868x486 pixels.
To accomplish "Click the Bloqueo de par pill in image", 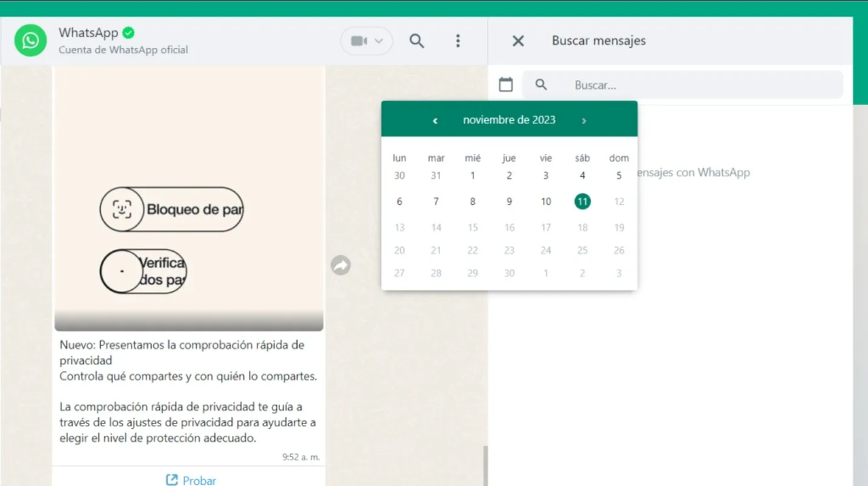I will click(x=172, y=209).
